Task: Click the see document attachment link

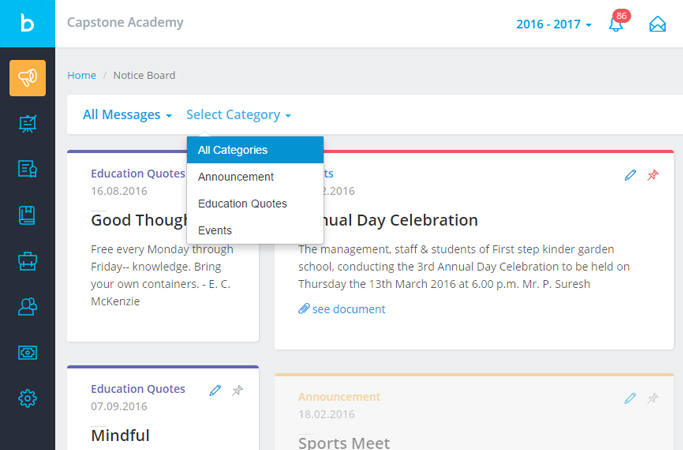Action: click(348, 309)
